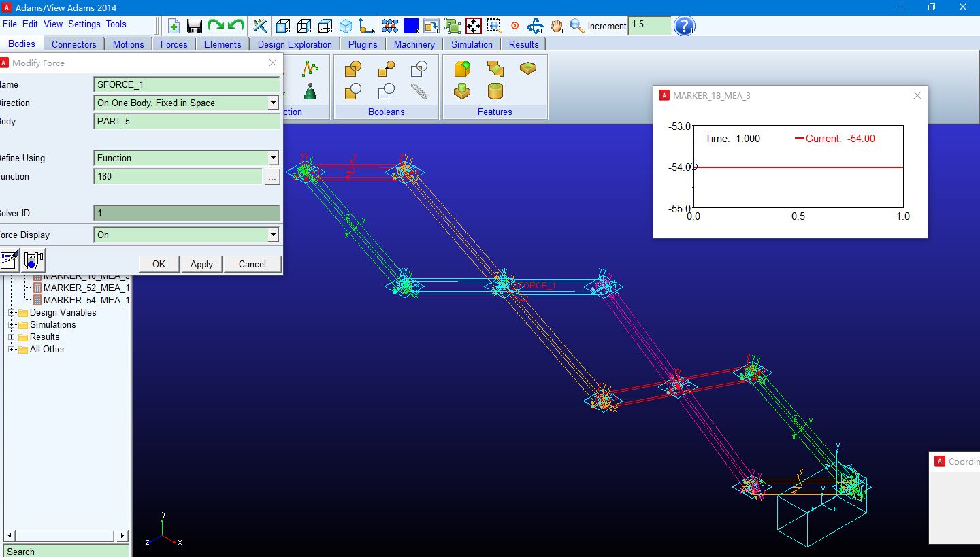Viewport: 980px width, 557px height.
Task: Click Apply in Modify Force dialog
Action: point(201,264)
